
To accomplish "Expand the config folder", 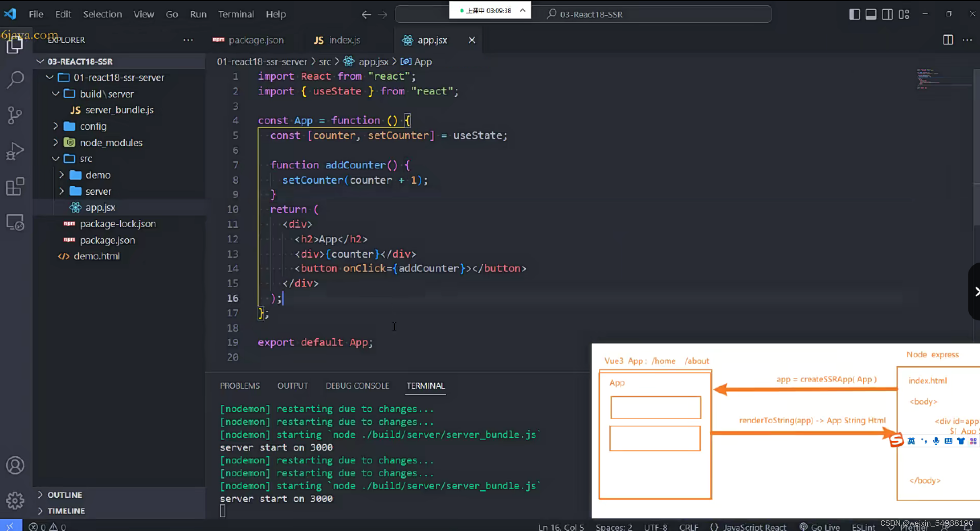I will pyautogui.click(x=93, y=126).
